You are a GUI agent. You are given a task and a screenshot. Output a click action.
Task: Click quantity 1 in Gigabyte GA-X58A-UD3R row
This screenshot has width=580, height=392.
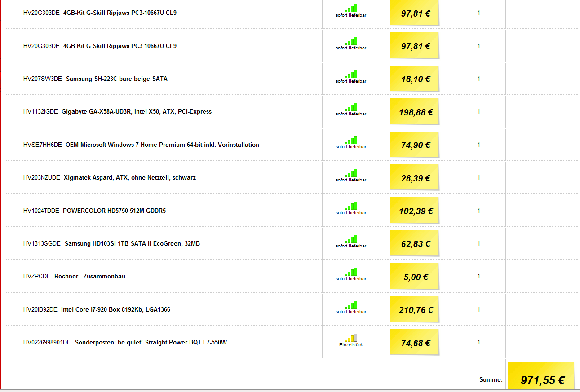pos(478,111)
